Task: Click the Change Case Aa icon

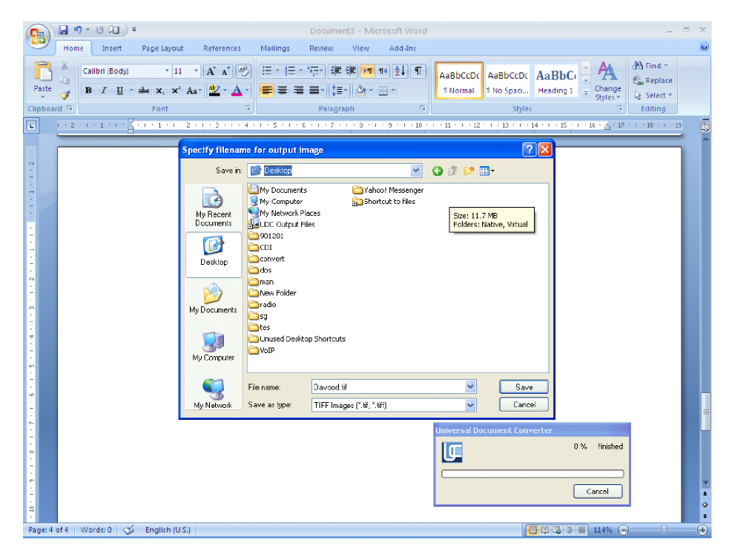Action: coord(194,90)
